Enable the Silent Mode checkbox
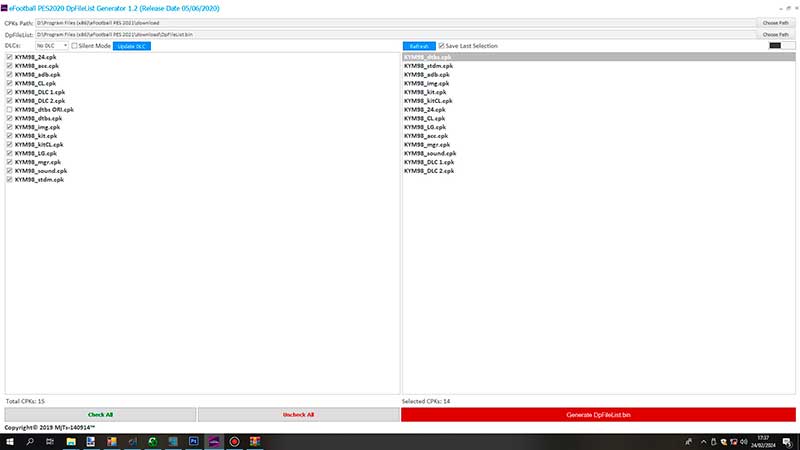The height and width of the screenshot is (450, 800). pyautogui.click(x=75, y=46)
